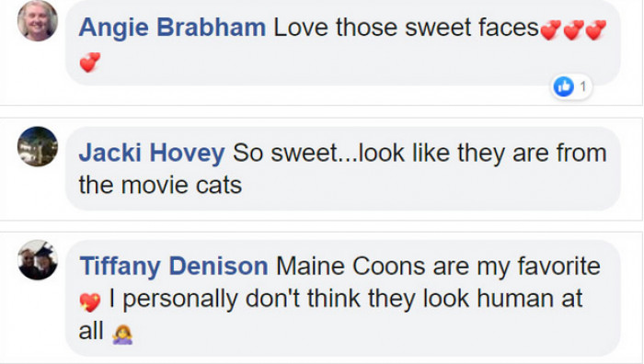Click 'Maine Coons are my favorite' text

pos(438,266)
